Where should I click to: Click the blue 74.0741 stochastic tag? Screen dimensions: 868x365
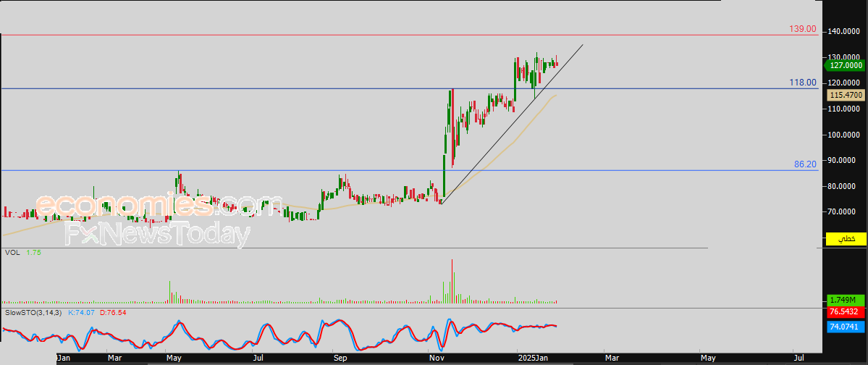pos(845,327)
